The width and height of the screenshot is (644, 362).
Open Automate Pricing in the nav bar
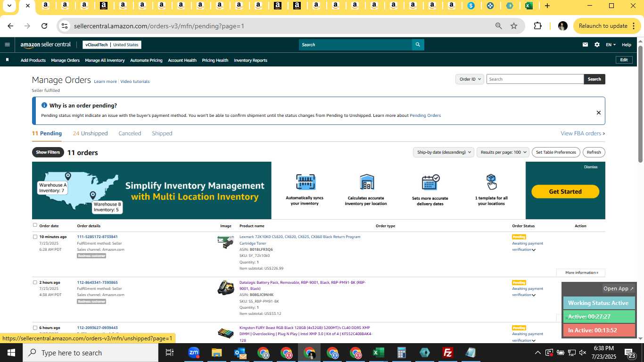tap(146, 60)
